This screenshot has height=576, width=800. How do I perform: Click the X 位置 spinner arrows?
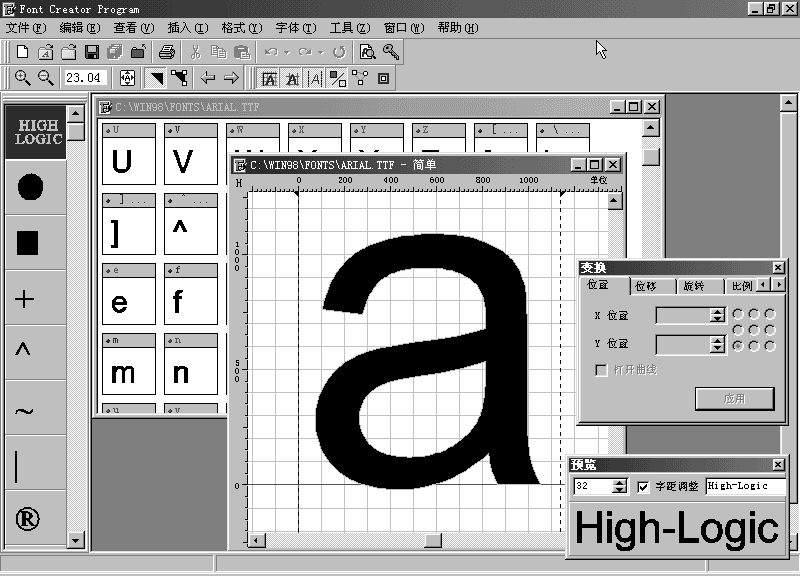pyautogui.click(x=717, y=315)
